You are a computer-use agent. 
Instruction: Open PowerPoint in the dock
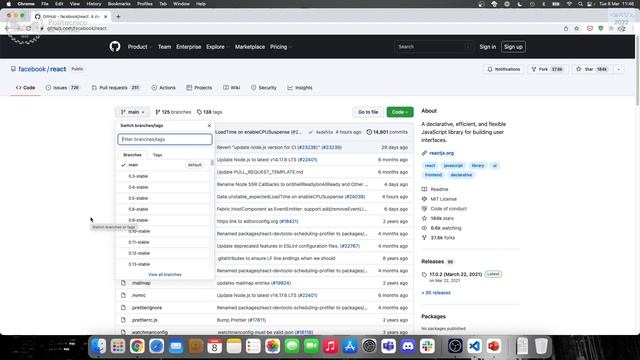pos(493,346)
